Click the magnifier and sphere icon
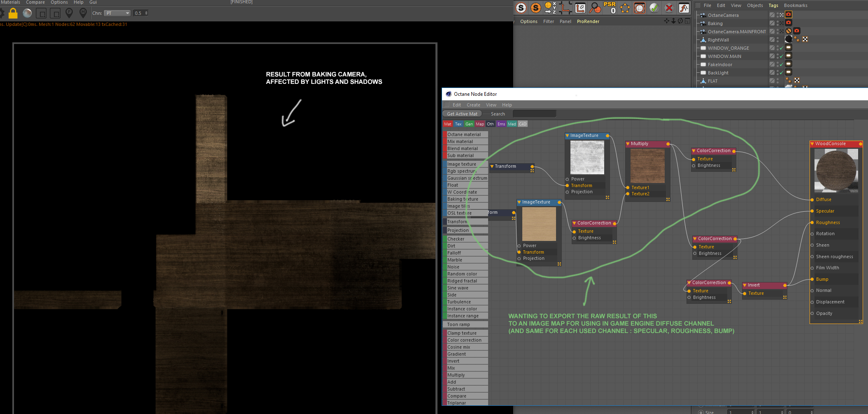The image size is (868, 414). point(595,8)
